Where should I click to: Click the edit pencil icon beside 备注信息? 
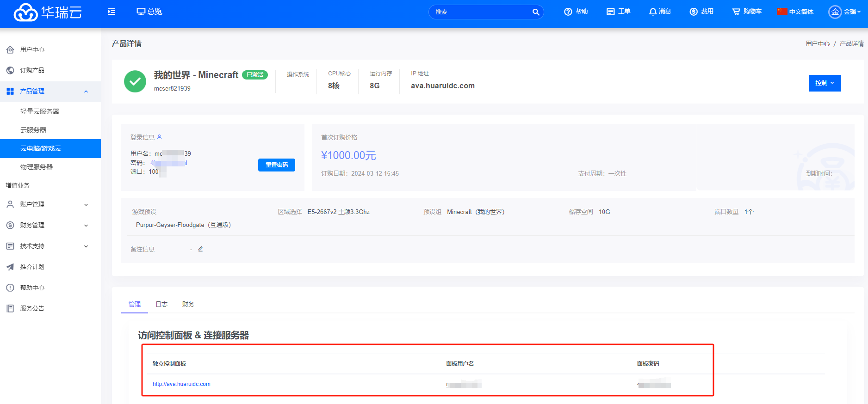coord(200,249)
